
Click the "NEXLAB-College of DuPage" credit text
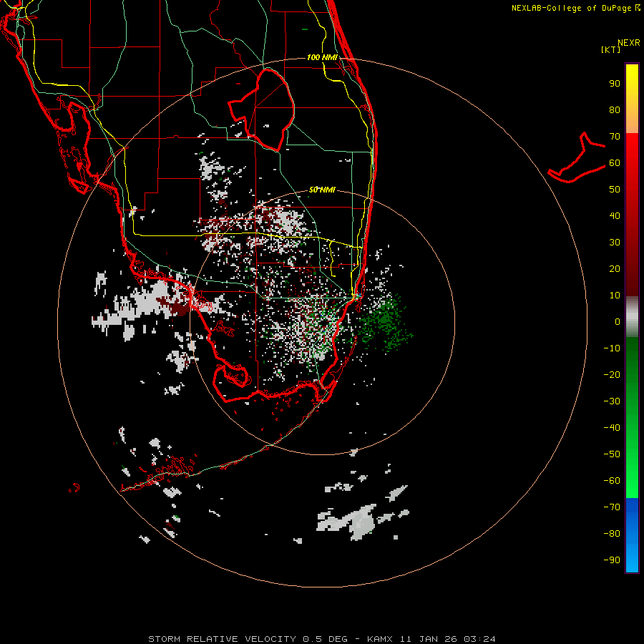(571, 8)
